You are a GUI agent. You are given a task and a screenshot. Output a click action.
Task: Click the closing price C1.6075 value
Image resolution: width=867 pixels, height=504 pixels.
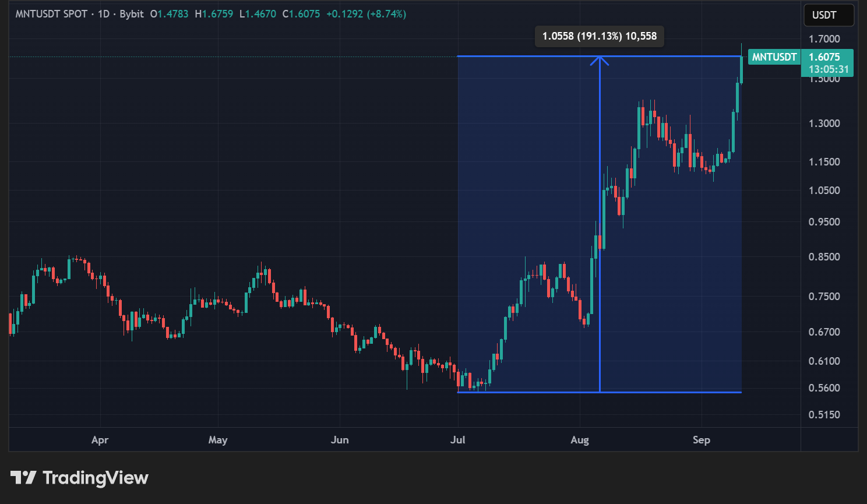click(x=301, y=14)
